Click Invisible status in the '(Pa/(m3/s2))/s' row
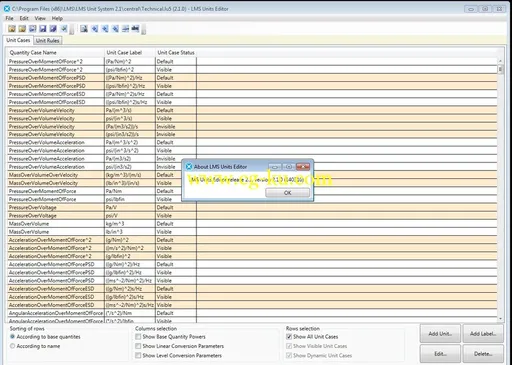Image resolution: width=512 pixels, height=365 pixels. 176,127
